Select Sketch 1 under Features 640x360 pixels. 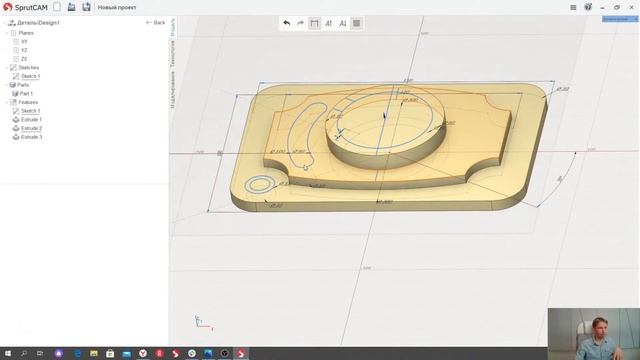(x=31, y=111)
